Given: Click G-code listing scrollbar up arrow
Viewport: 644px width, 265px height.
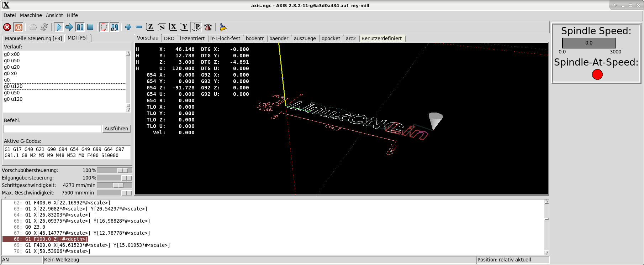Looking at the screenshot, I should coord(547,202).
